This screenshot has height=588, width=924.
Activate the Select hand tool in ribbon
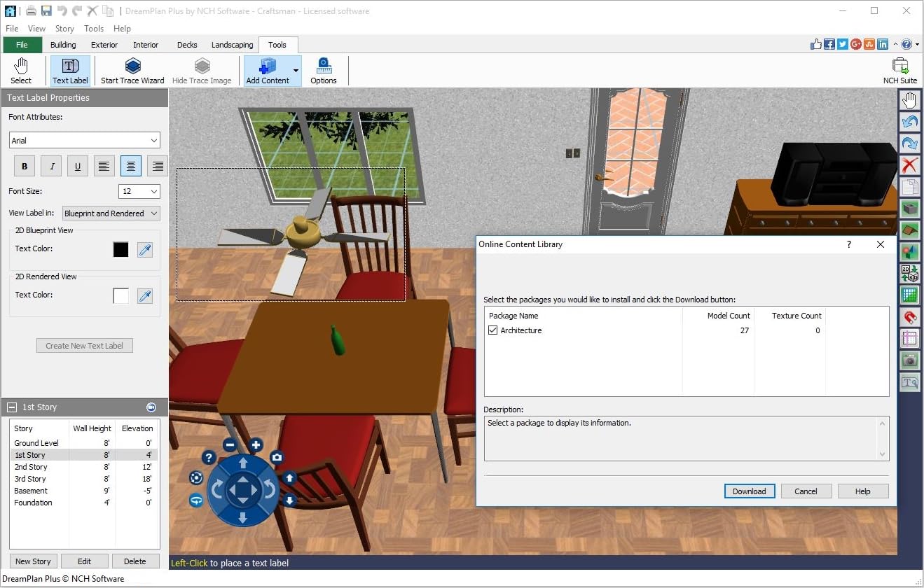coord(21,71)
